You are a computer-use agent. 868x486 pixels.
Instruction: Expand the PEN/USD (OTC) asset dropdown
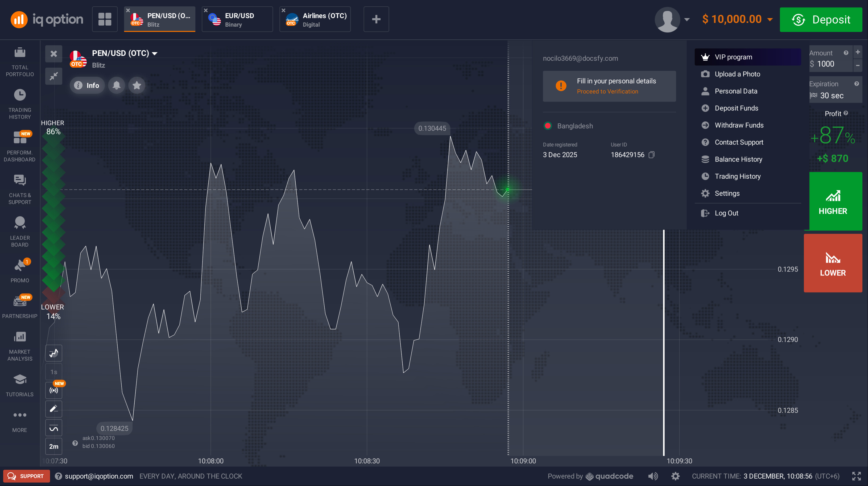coord(155,53)
